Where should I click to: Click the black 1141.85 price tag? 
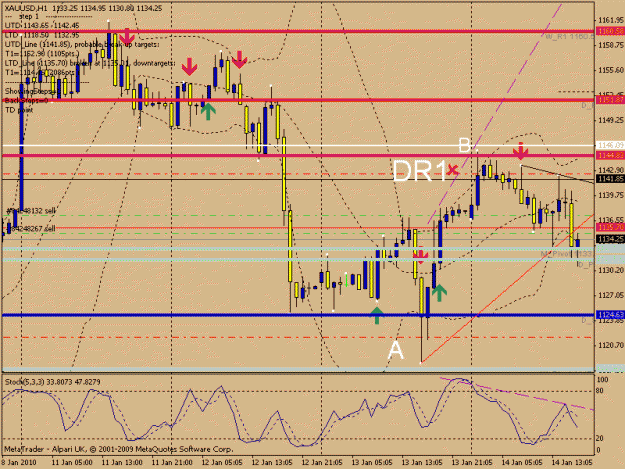pyautogui.click(x=610, y=180)
